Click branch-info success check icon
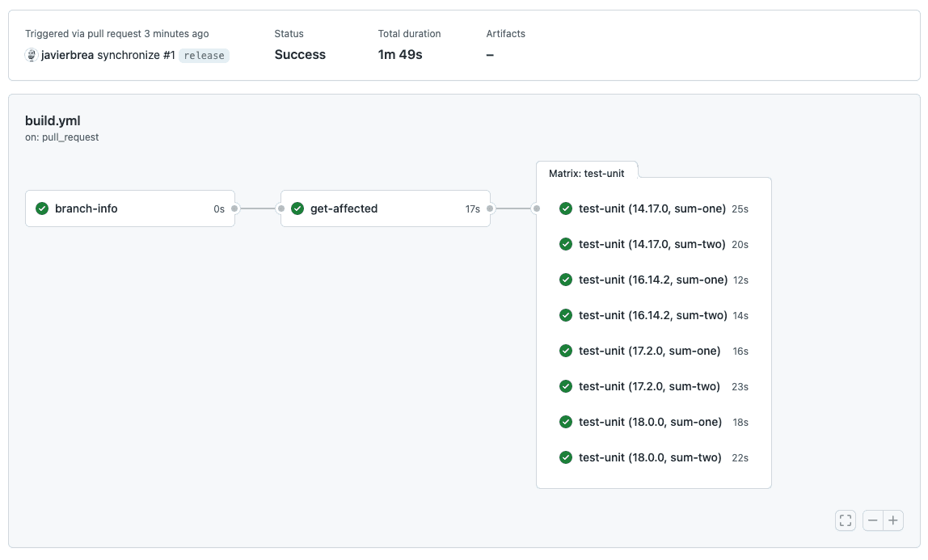Viewport: 928px width, 560px height. tap(42, 208)
